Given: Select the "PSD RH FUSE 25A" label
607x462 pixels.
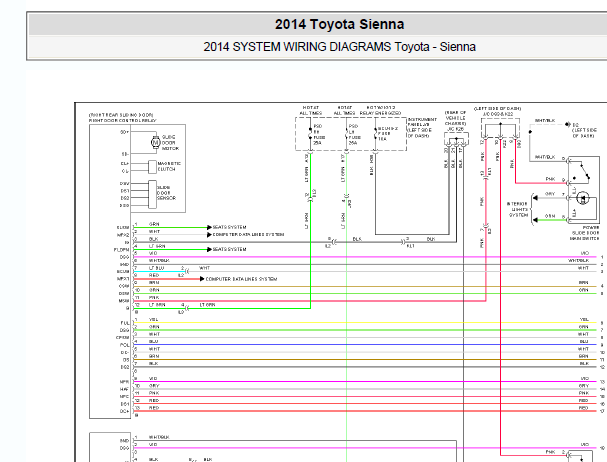Looking at the screenshot, I should coord(319,134).
